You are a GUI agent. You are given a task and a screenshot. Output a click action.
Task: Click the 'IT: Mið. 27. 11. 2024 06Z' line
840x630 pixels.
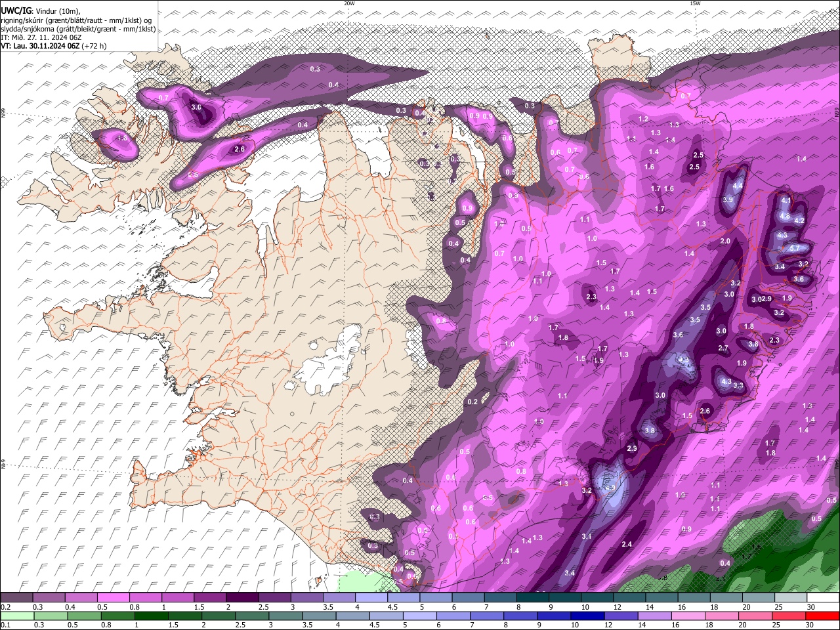(x=41, y=37)
